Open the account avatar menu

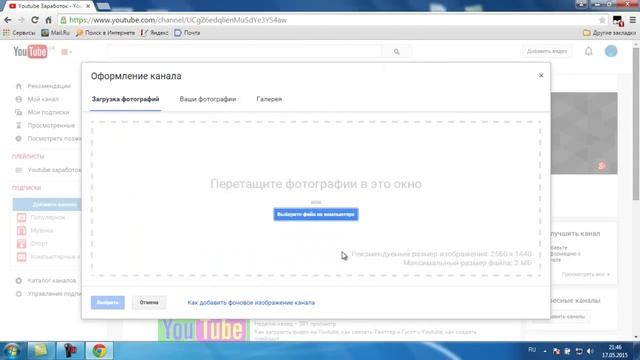(x=611, y=51)
